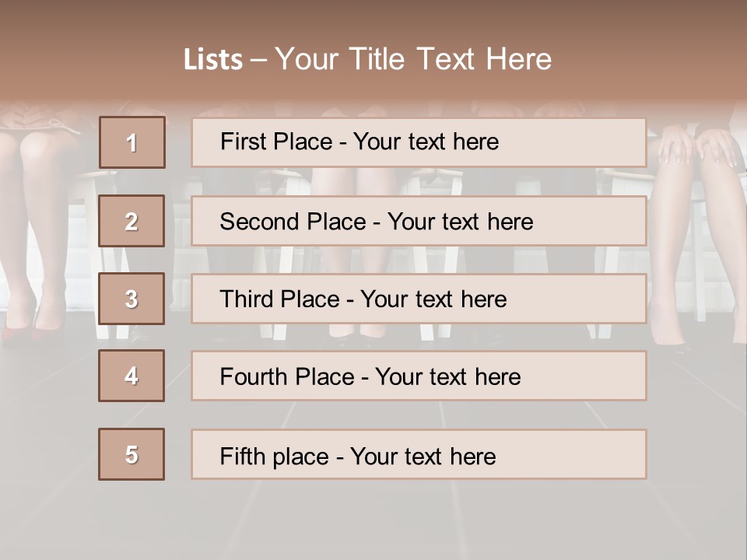Click the hands in upper-left photo corner
Viewport: 747px width, 560px height.
point(39,121)
